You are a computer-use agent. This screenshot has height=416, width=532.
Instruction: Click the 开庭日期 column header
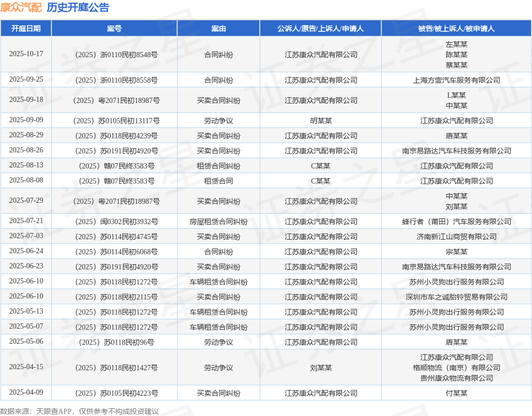[26, 29]
